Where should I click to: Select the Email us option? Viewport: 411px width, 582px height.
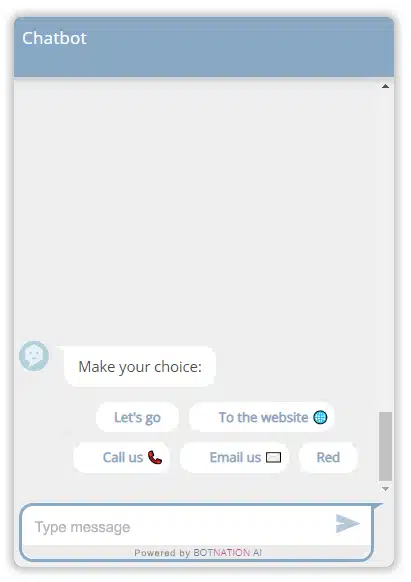pos(234,457)
